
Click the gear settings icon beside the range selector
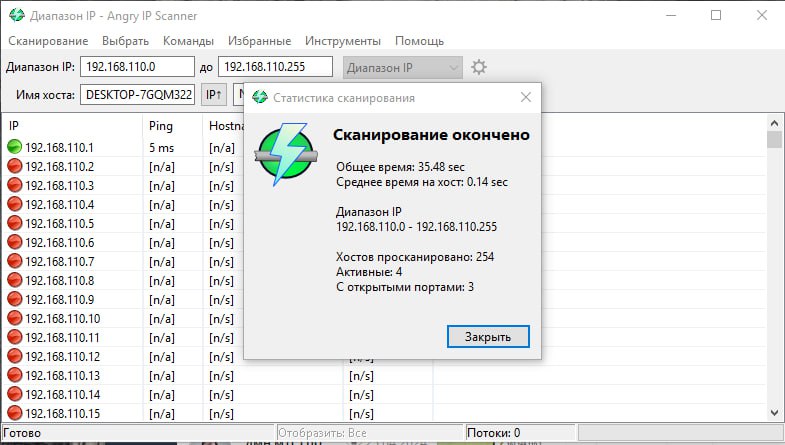tap(479, 68)
